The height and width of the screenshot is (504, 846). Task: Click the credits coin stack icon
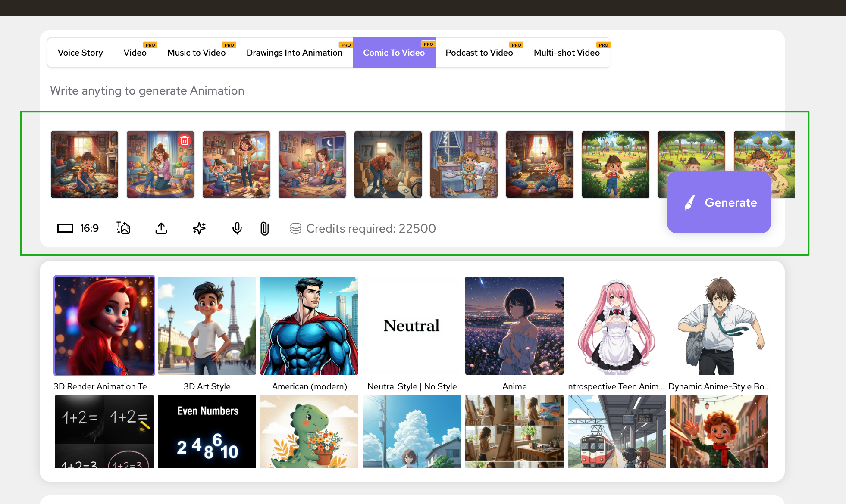pos(296,228)
